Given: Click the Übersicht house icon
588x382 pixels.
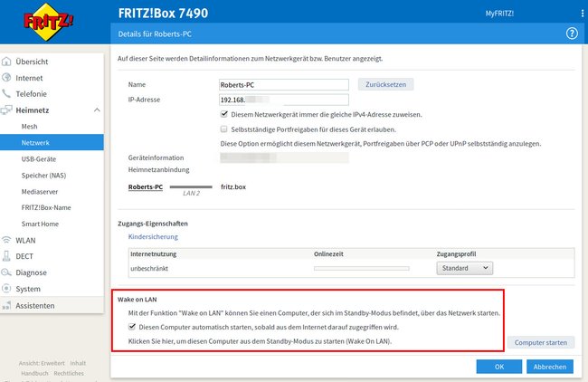Looking at the screenshot, I should (x=6, y=62).
